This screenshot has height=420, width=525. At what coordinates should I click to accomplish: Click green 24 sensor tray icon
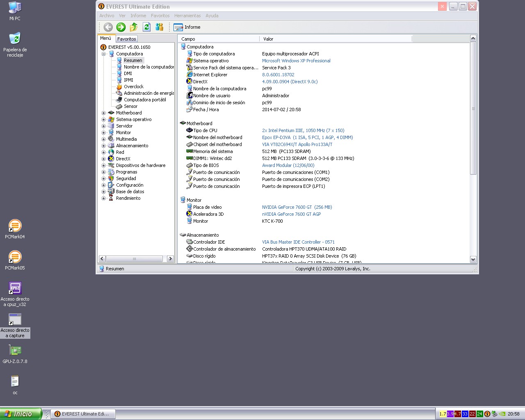(479, 414)
